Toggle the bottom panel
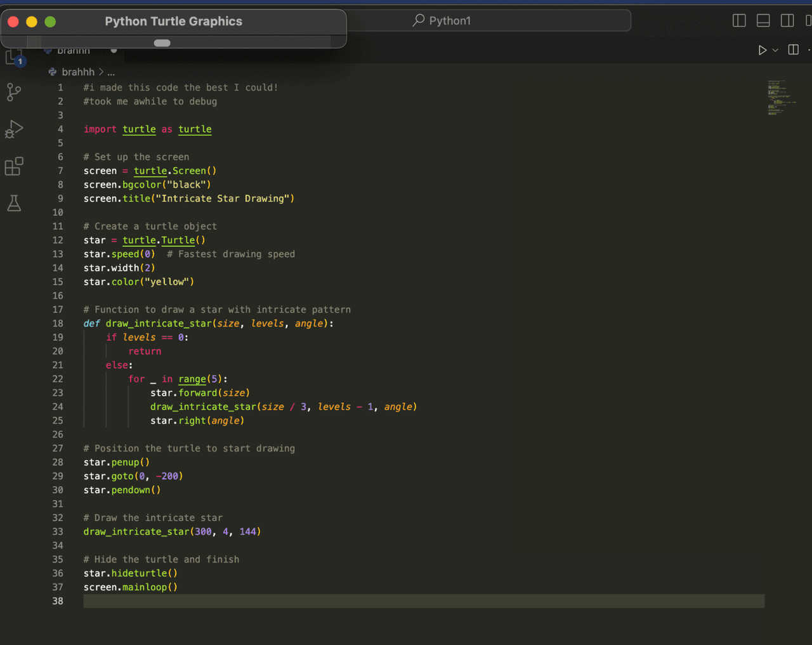This screenshot has width=812, height=645. click(x=763, y=20)
